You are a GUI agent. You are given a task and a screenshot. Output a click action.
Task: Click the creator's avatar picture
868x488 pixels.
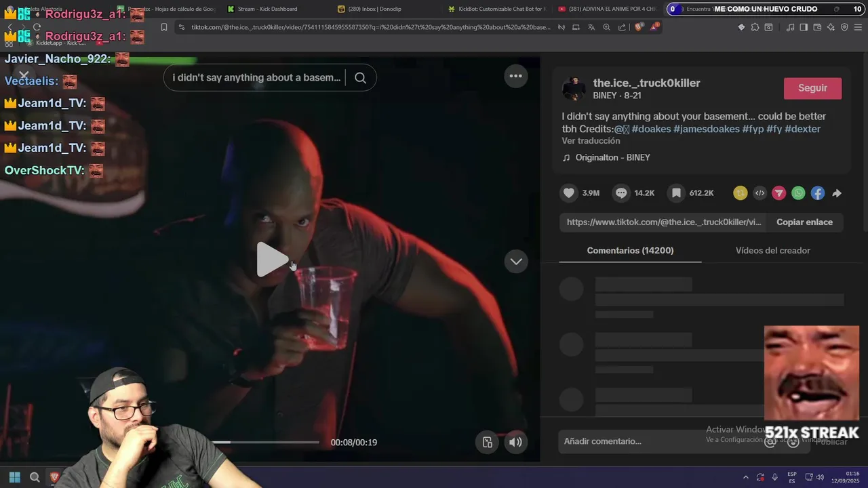pos(574,89)
